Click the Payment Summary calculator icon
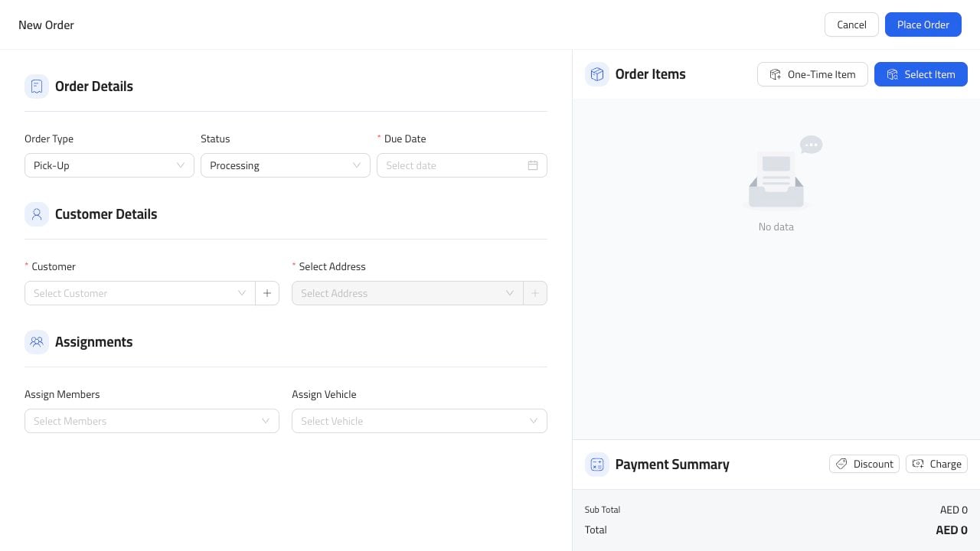This screenshot has width=980, height=551. click(597, 465)
